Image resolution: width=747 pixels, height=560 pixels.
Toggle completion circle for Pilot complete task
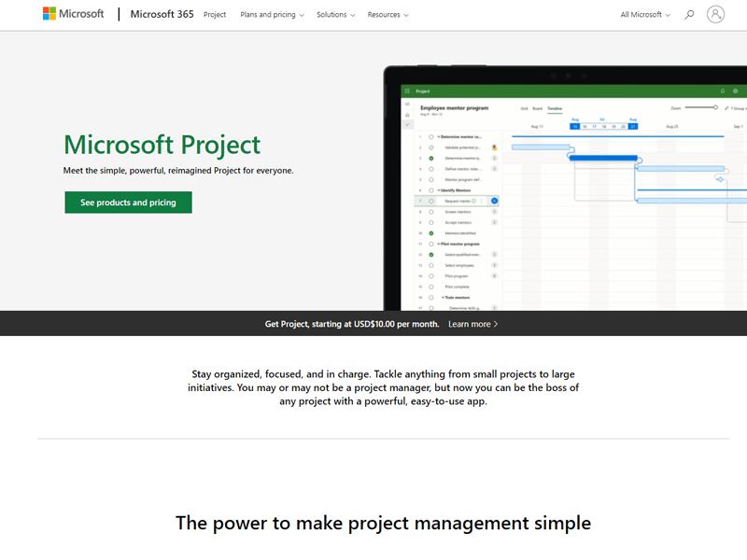click(431, 287)
